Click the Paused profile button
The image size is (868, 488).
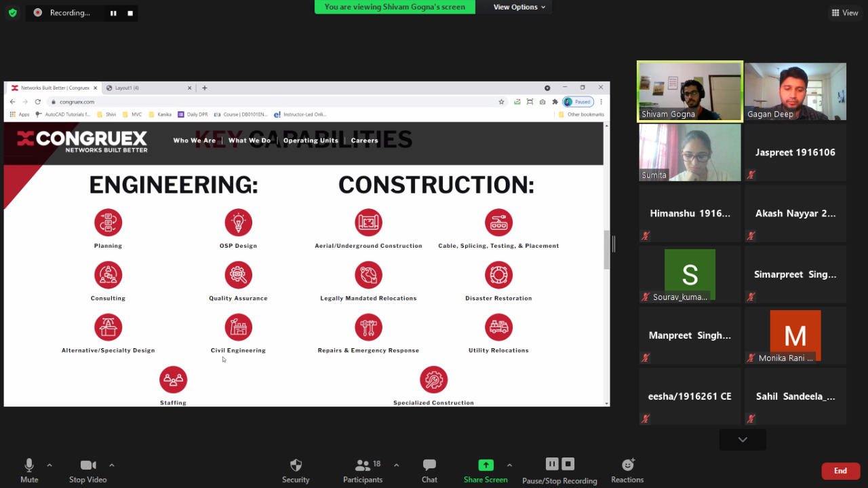coord(578,102)
